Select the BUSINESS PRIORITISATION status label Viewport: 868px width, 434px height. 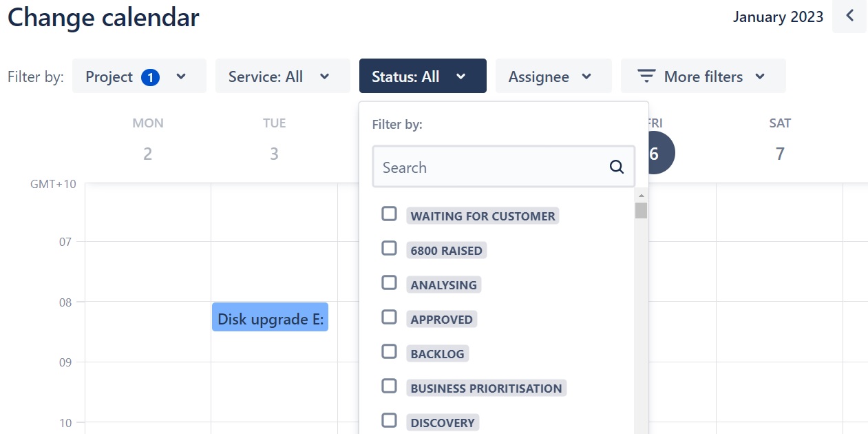point(486,388)
